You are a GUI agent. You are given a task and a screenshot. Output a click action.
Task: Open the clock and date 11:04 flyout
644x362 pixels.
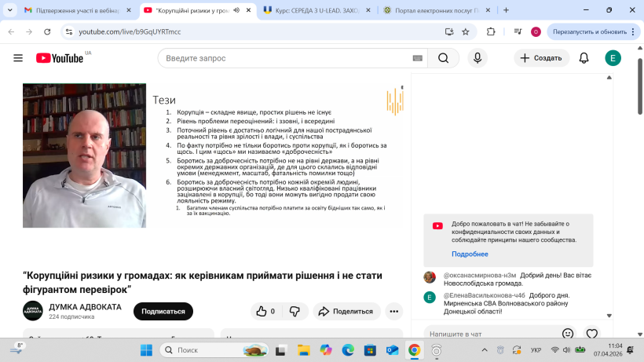608,349
